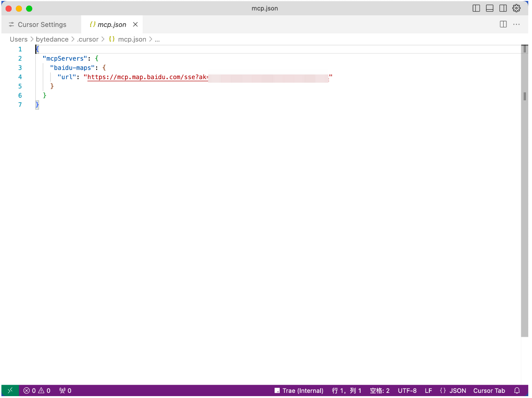The width and height of the screenshot is (532, 398).
Task: Expand the .cursor breadcrumb segment
Action: 88,39
